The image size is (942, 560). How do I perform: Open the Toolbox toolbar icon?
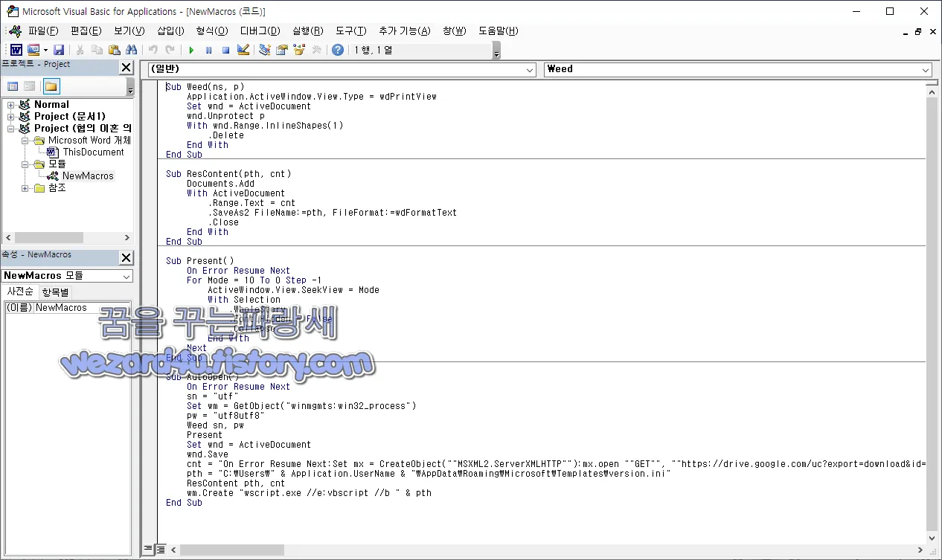click(316, 50)
